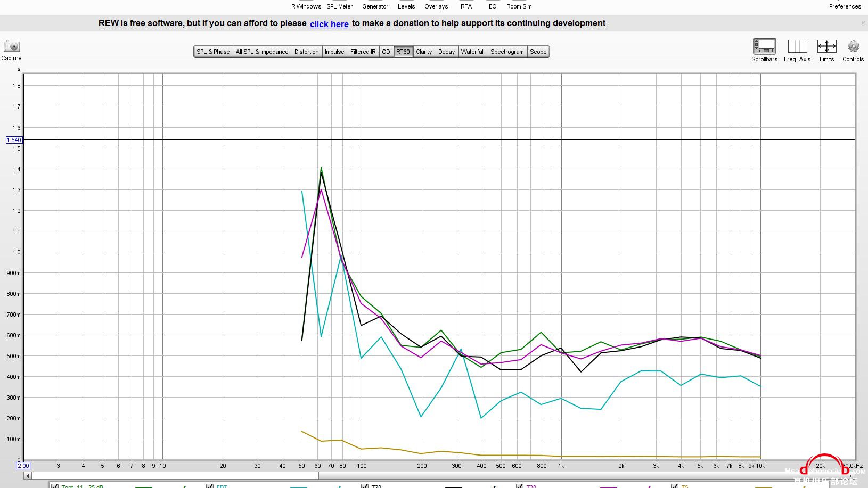Open the Controls gear icon
The width and height of the screenshot is (868, 488).
click(x=853, y=46)
